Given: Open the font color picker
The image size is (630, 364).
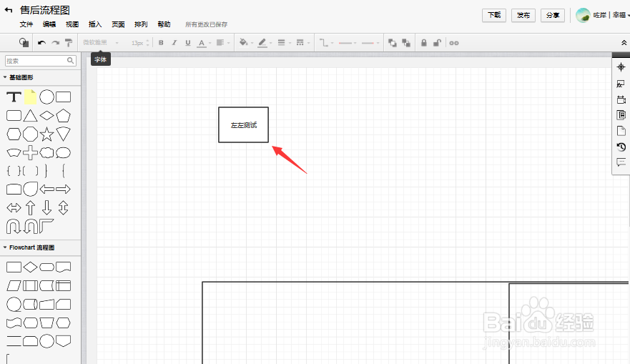Looking at the screenshot, I should pos(204,43).
